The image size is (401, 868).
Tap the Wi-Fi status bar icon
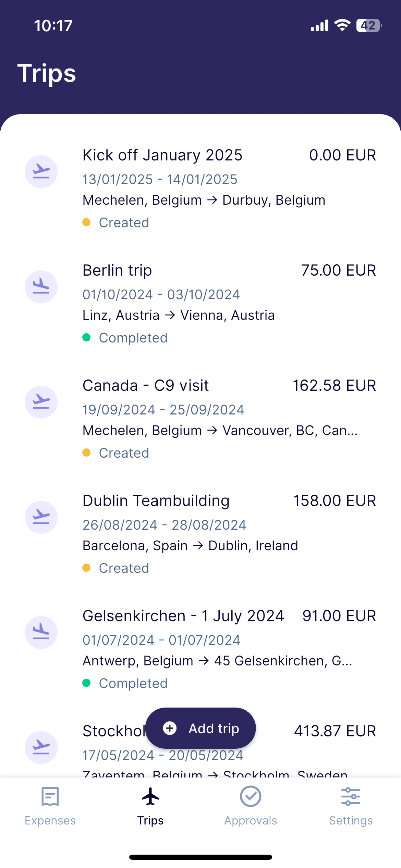pyautogui.click(x=342, y=25)
